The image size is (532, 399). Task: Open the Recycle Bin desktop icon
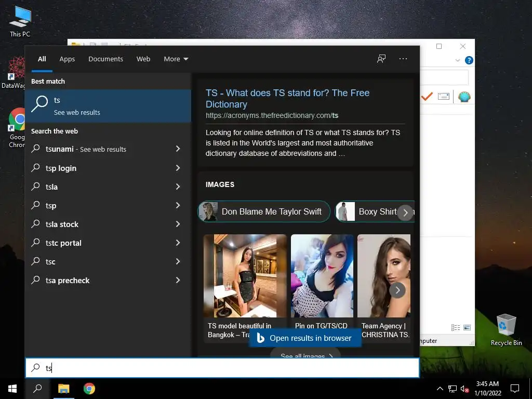point(506,330)
